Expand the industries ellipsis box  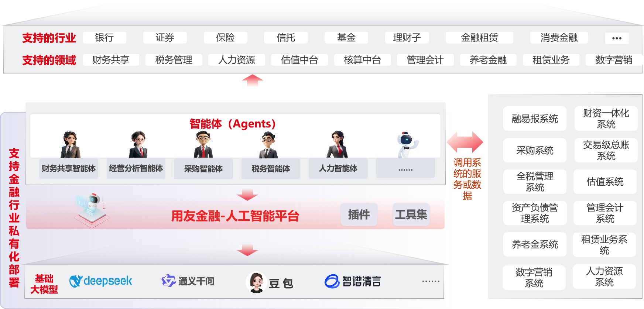pos(617,38)
